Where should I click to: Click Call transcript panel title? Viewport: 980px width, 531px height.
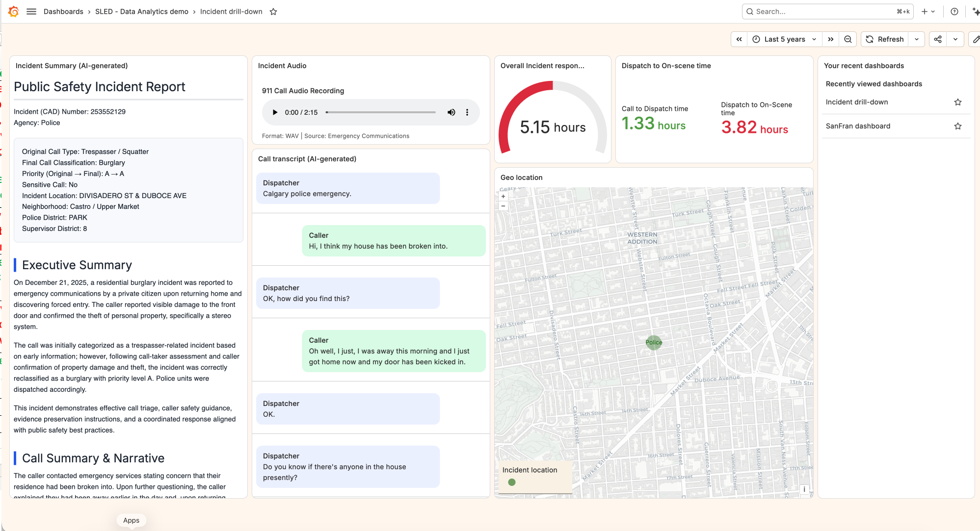(x=307, y=159)
